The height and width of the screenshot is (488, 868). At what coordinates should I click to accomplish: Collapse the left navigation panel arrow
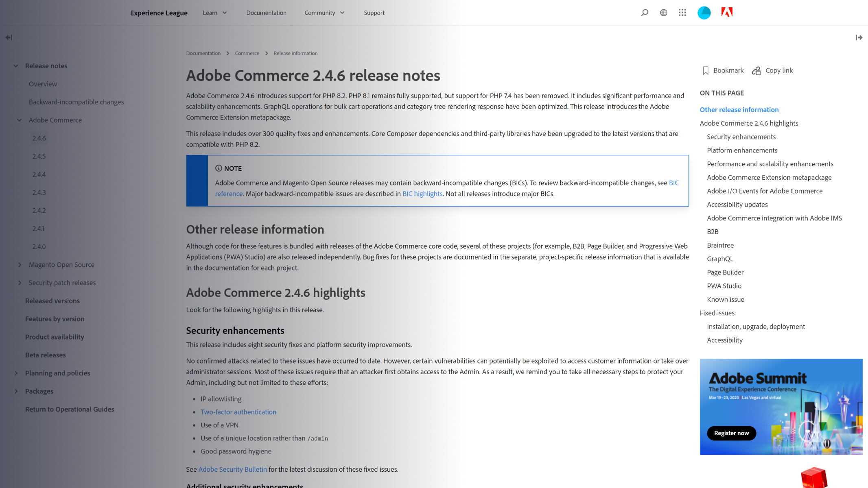click(x=9, y=37)
